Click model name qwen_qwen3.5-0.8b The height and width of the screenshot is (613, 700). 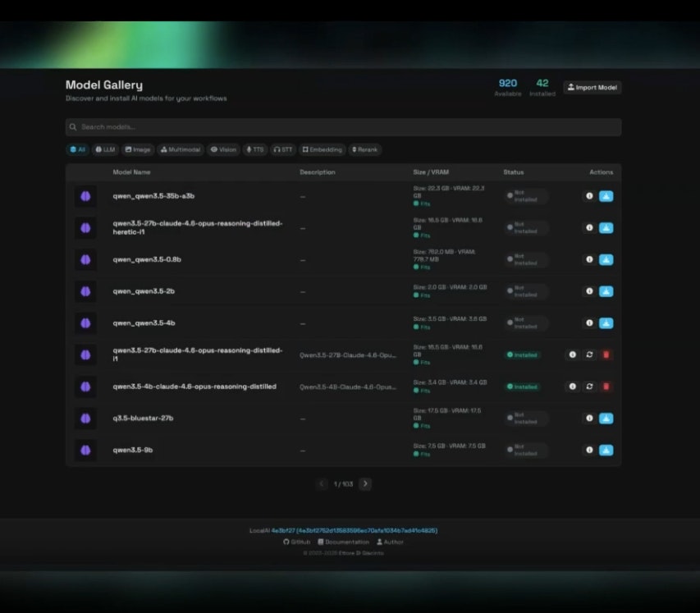[147, 259]
